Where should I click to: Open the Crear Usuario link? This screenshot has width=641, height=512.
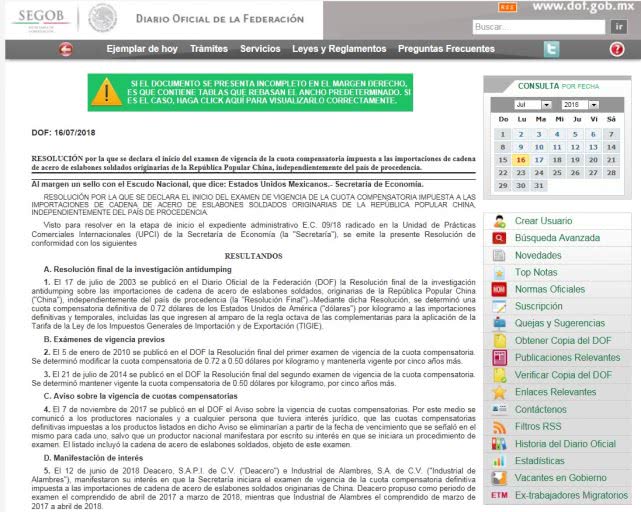click(543, 221)
